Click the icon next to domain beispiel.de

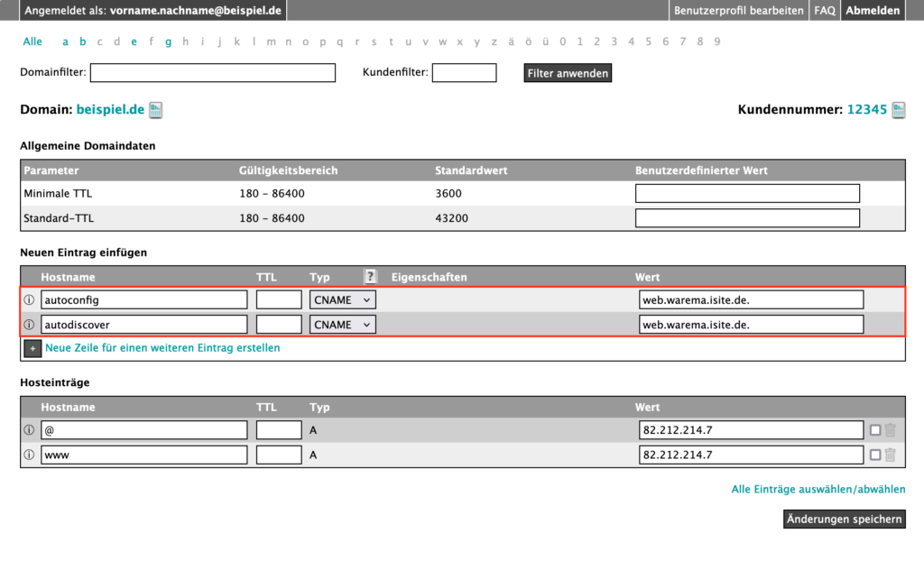(x=155, y=110)
